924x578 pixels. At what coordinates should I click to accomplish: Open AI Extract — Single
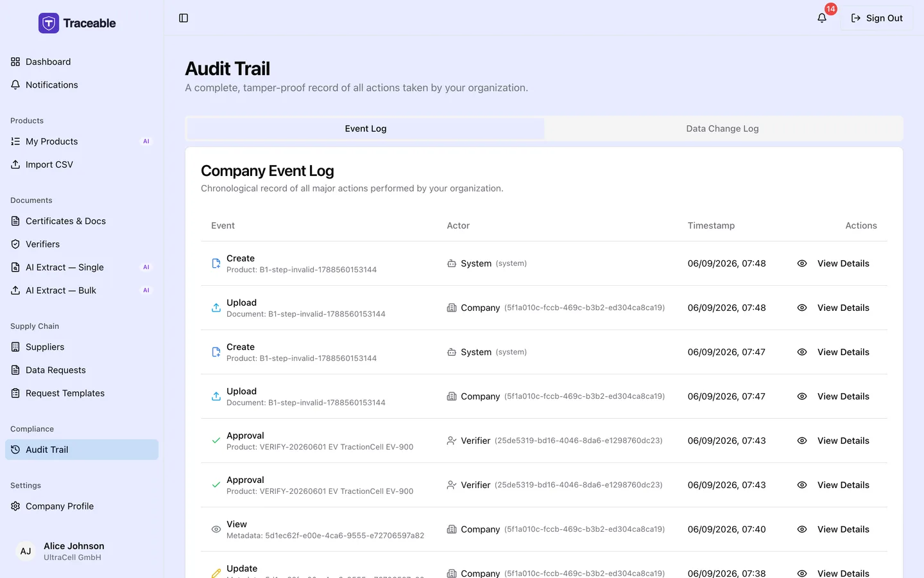pos(81,267)
